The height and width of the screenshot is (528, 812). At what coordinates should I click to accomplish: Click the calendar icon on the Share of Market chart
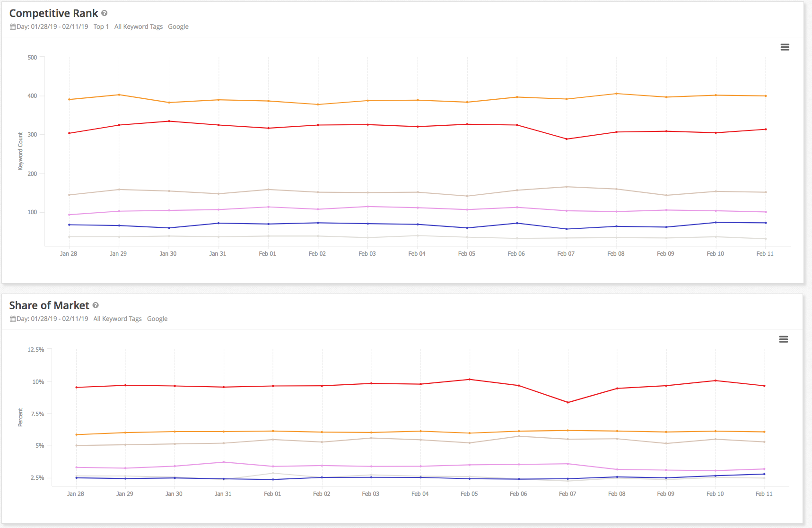[x=12, y=319]
